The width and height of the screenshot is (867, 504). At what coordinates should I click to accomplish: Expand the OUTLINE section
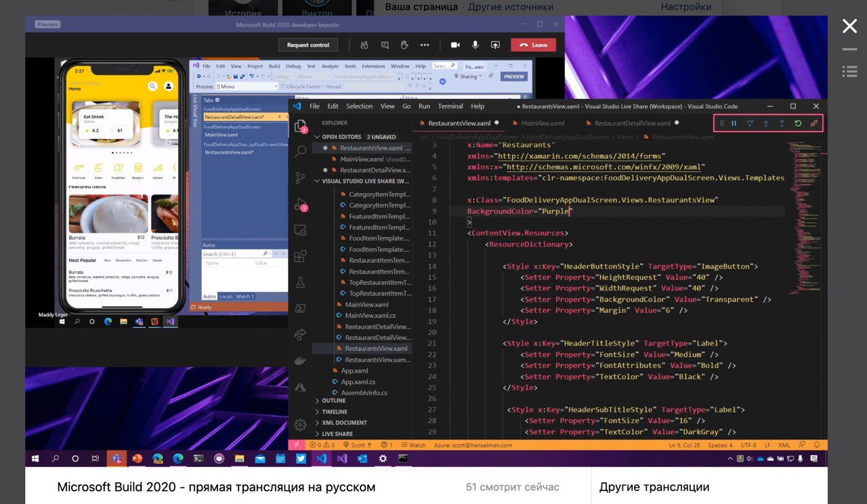pyautogui.click(x=333, y=400)
